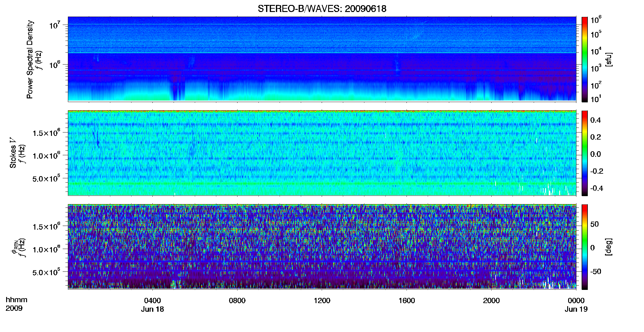Click the 1.5×10^6 tick on the Stokes V axis
This screenshot has height=332, width=644.
coord(47,133)
